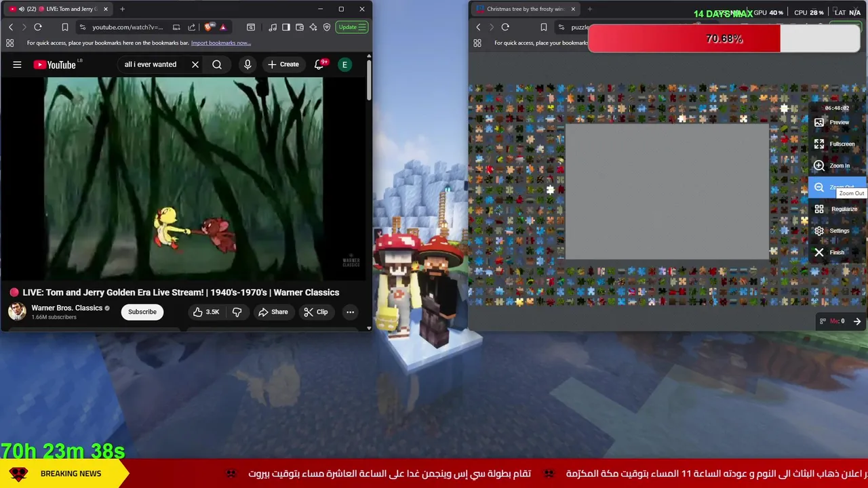Viewport: 868px width, 488px height.
Task: Open site settings icon beside youtube.com URL
Action: point(82,27)
